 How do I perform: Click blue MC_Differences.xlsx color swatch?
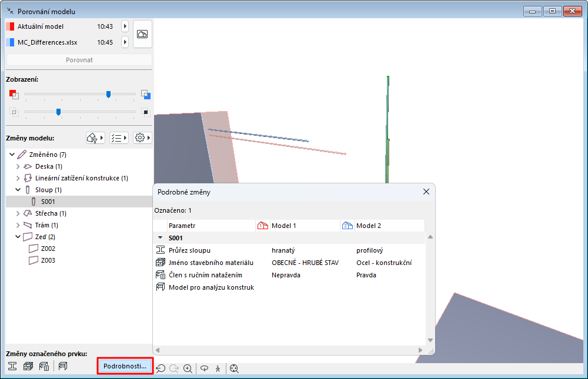click(10, 42)
